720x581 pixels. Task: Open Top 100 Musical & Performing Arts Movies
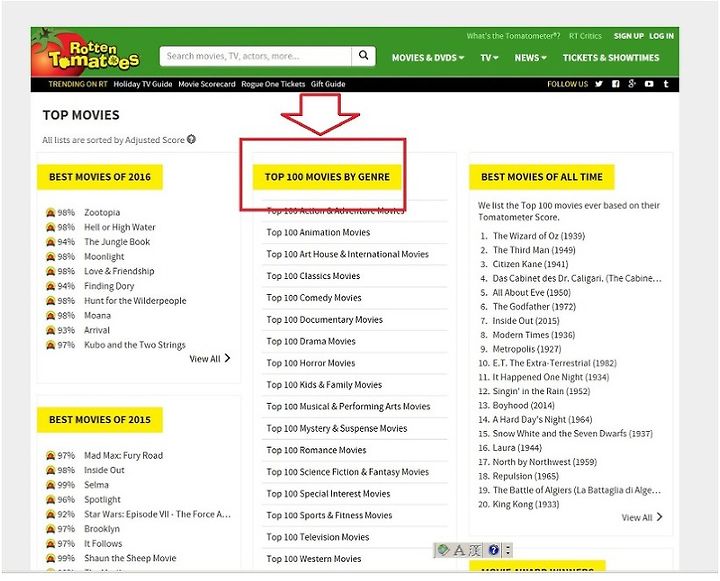[348, 407]
